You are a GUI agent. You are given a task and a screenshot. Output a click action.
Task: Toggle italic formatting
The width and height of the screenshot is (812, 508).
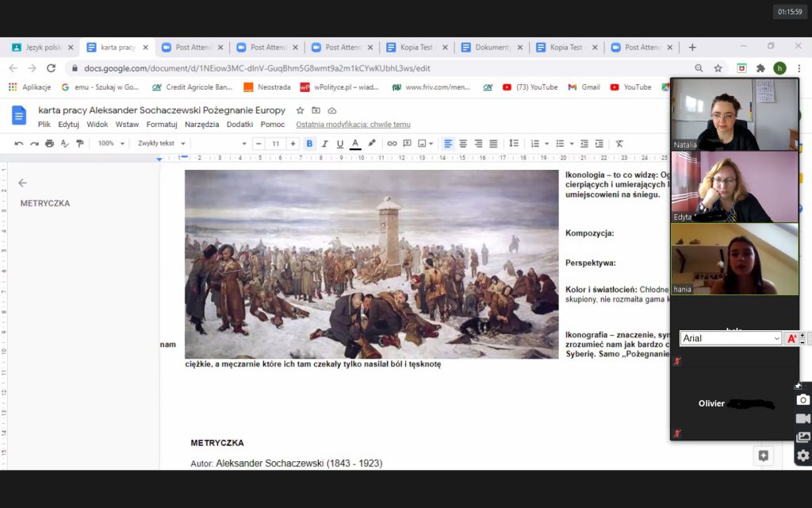(x=324, y=144)
